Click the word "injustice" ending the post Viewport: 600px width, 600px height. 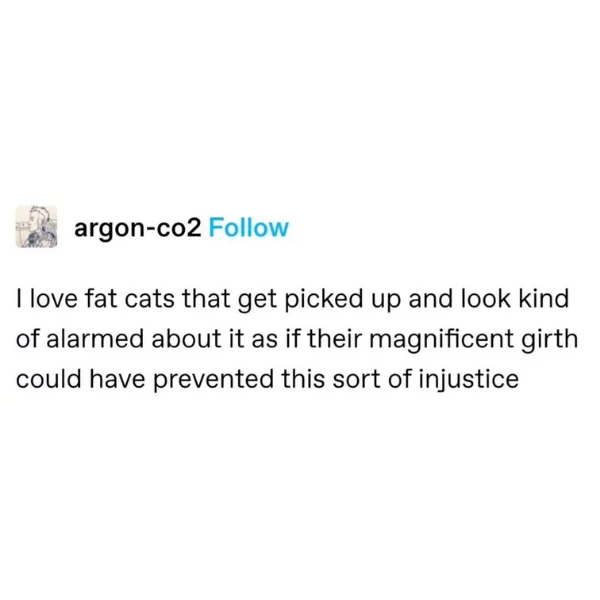point(469,380)
